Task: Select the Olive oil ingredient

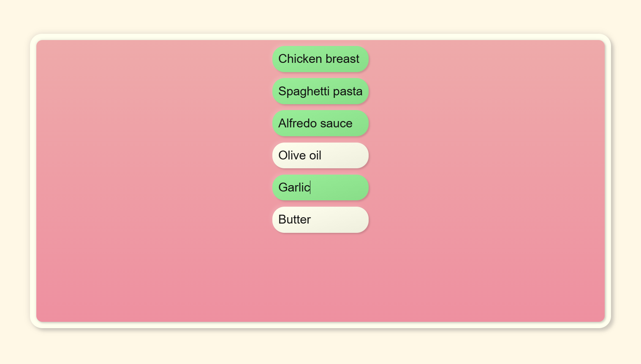Action: 320,155
